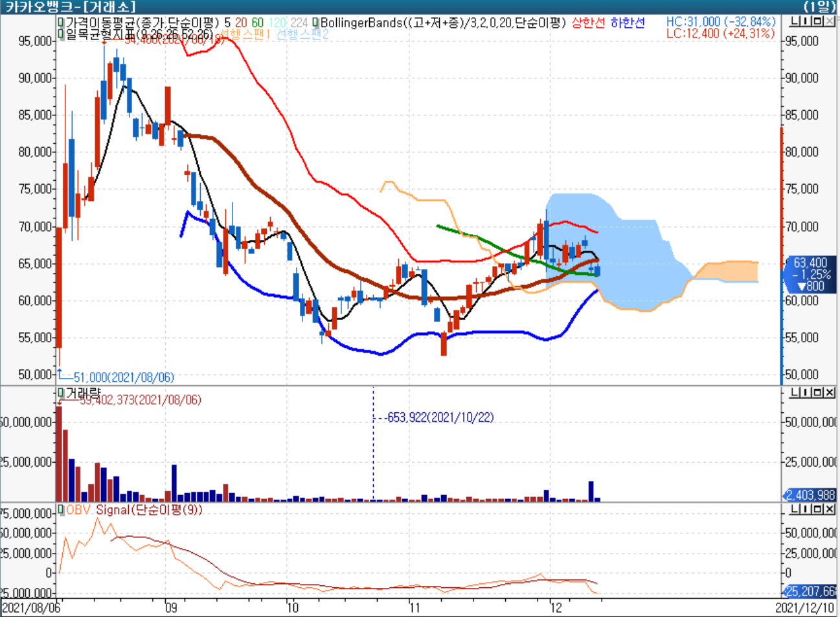
Task: Click the 선행스팬2 legend text
Action: click(302, 34)
